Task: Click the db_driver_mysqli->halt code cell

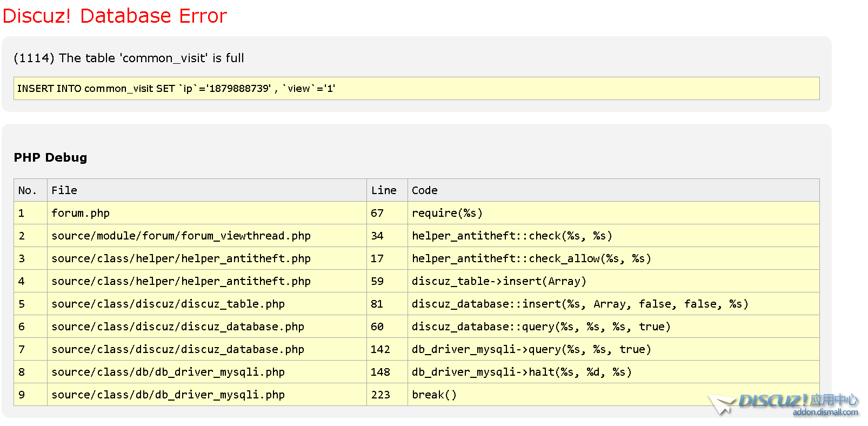Action: (x=522, y=372)
